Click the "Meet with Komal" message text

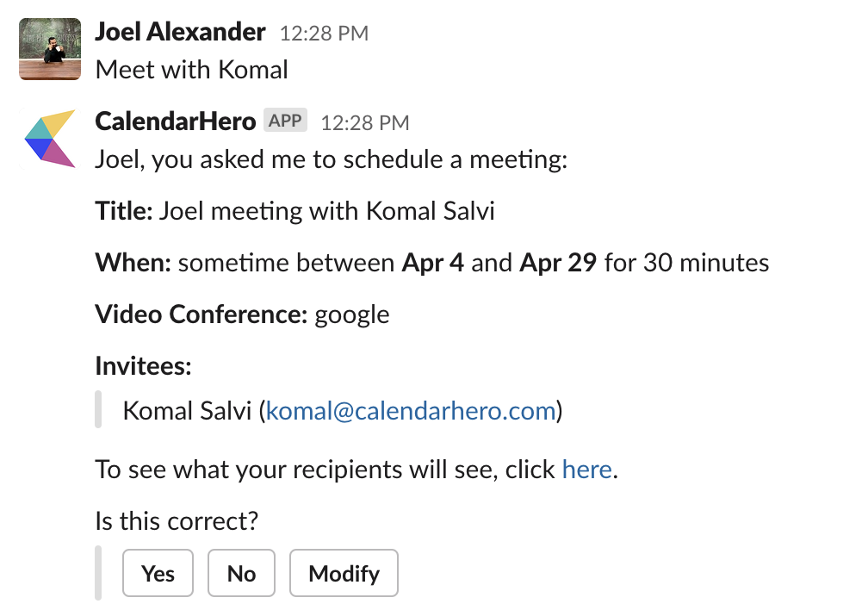191,70
